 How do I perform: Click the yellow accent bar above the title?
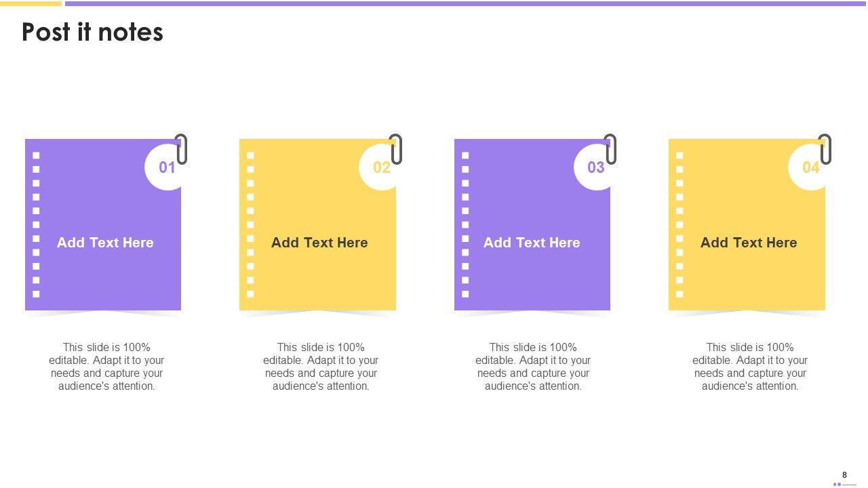click(31, 3)
